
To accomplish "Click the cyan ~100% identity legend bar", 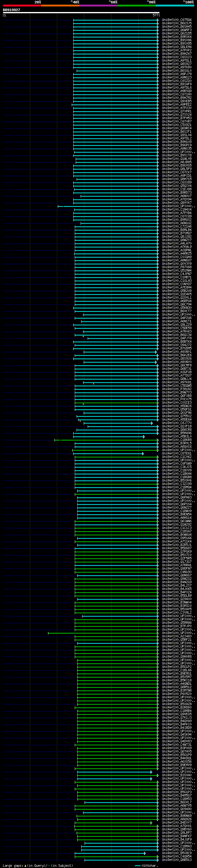I will pos(175,6).
